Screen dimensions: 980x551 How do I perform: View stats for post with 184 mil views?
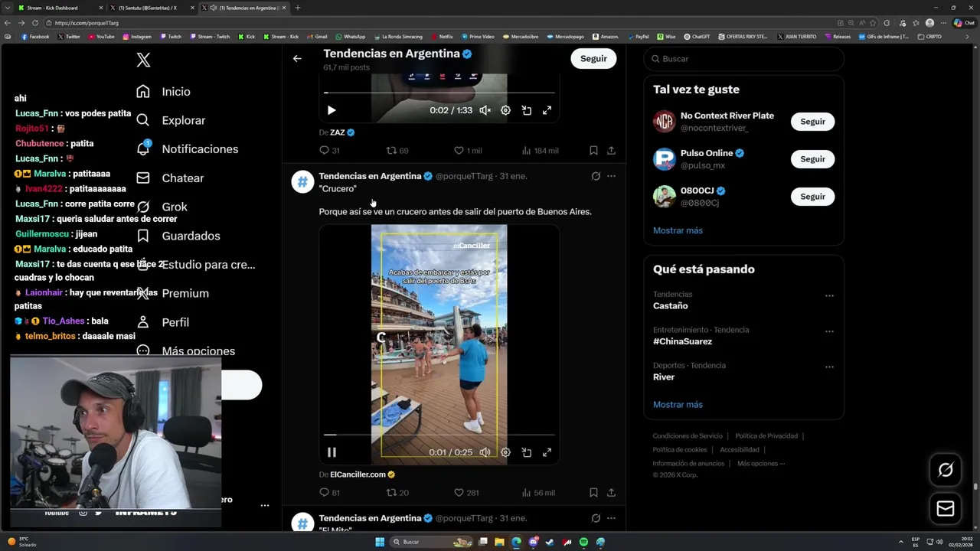coord(540,151)
